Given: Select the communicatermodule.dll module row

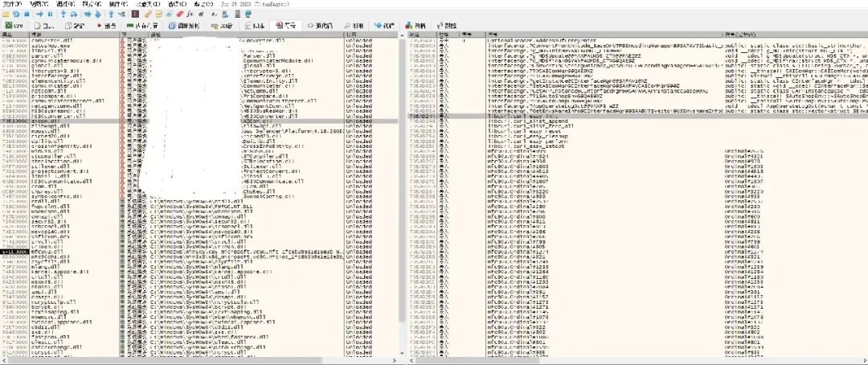Looking at the screenshot, I should 199,59.
